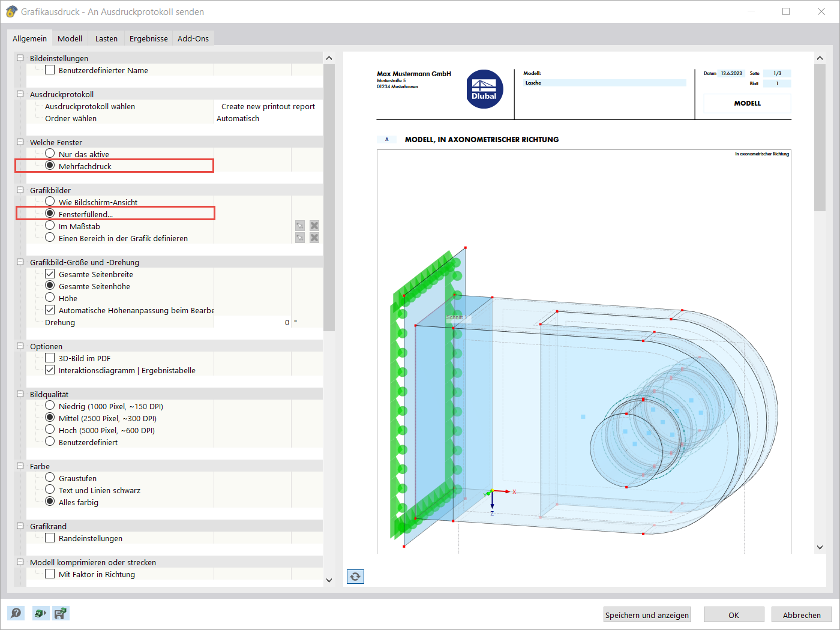The image size is (840, 630).
Task: Open the Lasten tab
Action: 106,38
